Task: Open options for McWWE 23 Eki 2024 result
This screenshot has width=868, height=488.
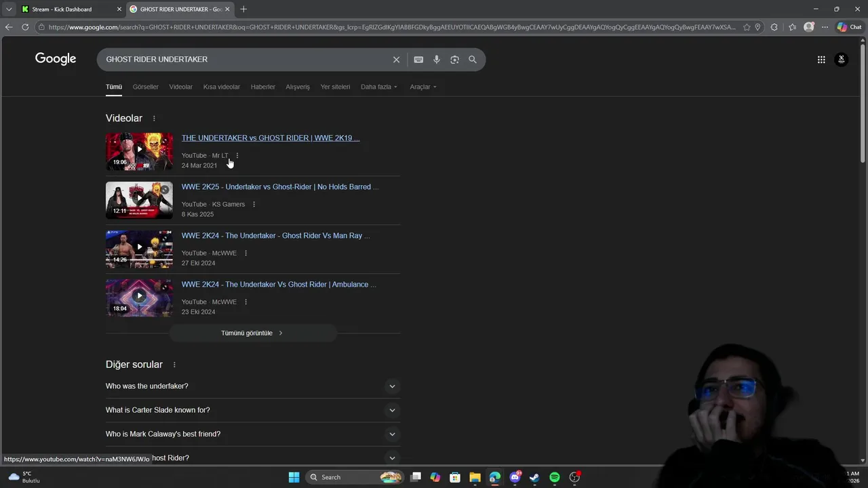Action: pyautogui.click(x=246, y=302)
